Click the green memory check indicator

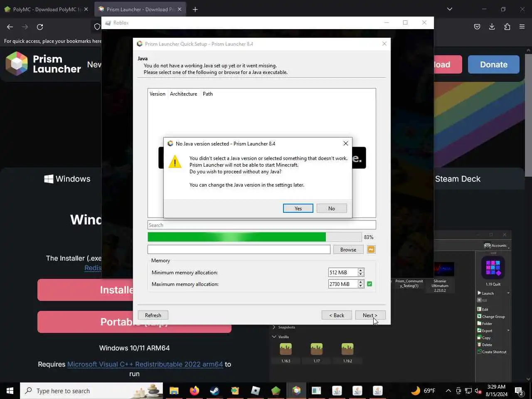coord(369,284)
